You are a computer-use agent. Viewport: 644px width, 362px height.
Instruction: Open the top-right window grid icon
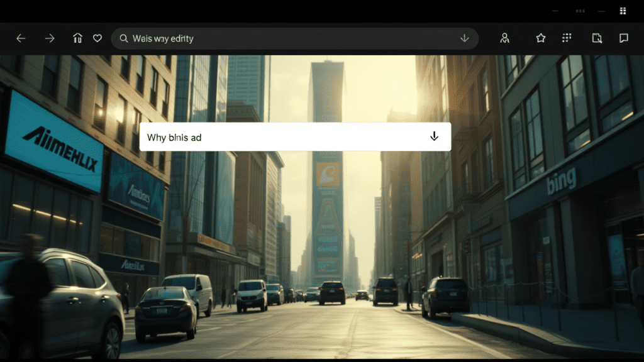(623, 11)
